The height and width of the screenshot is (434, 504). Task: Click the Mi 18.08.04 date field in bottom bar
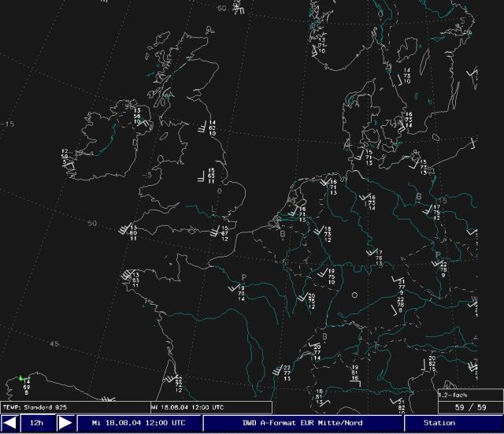point(139,423)
